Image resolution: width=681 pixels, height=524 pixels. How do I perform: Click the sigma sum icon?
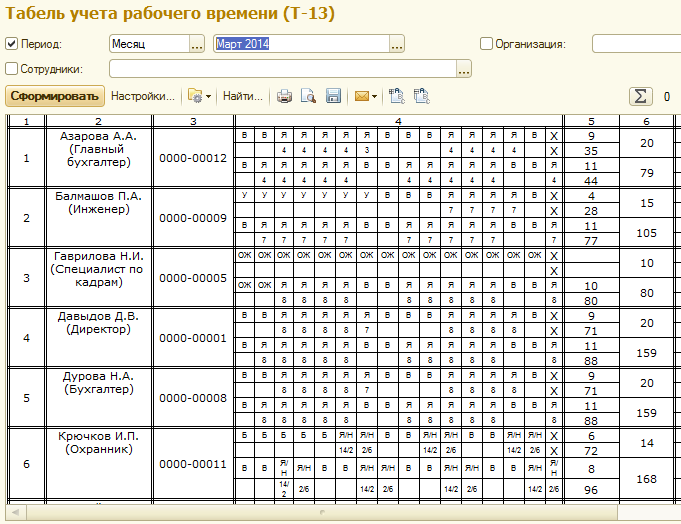tap(640, 97)
